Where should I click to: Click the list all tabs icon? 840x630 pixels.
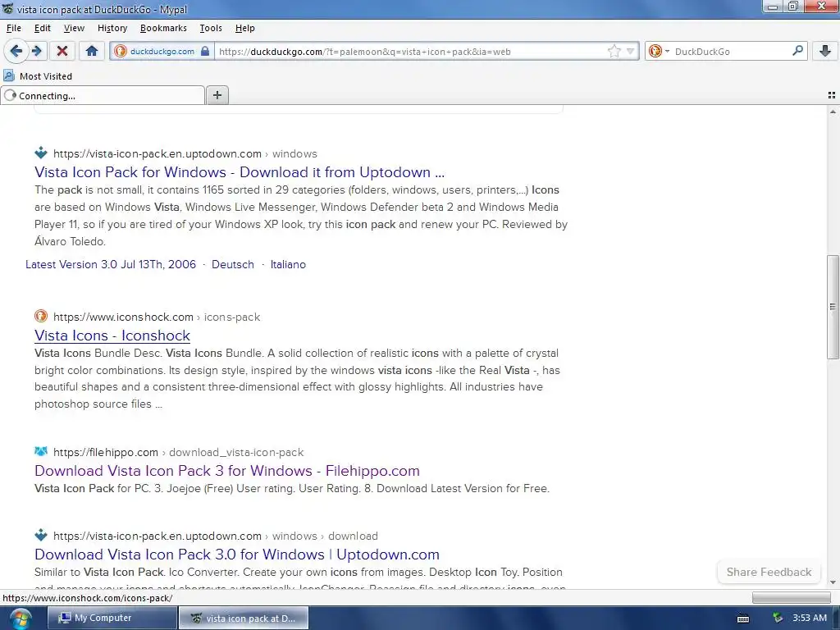[832, 95]
